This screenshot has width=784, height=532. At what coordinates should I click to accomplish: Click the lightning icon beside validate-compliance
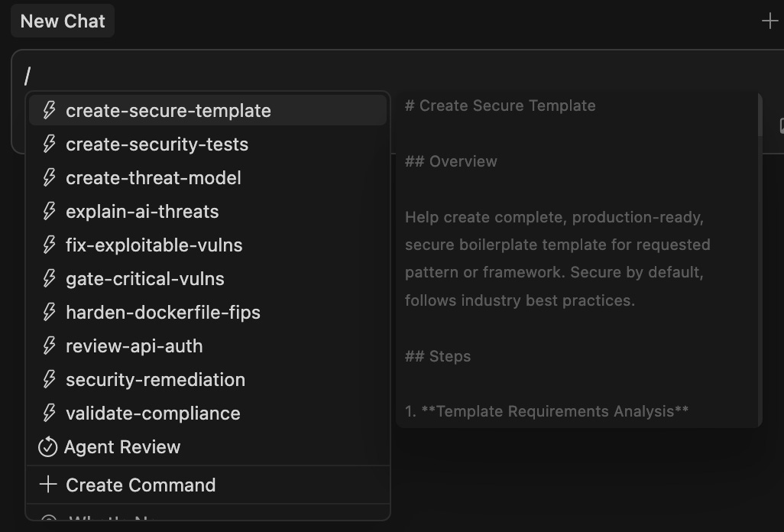tap(49, 414)
